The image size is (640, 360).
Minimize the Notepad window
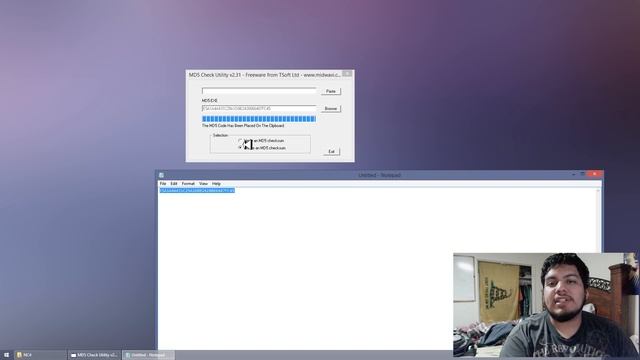pos(573,174)
